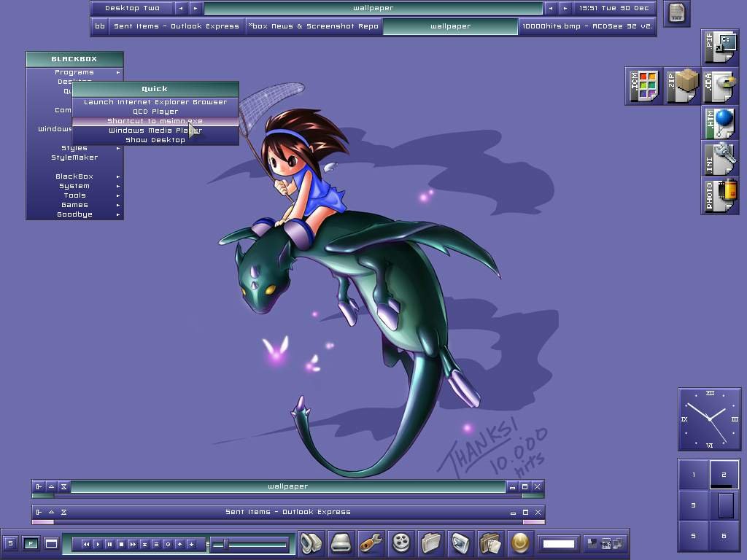The height and width of the screenshot is (560, 747).
Task: Click the sticky pin icon on wallpaper titlebar
Action: (39, 486)
